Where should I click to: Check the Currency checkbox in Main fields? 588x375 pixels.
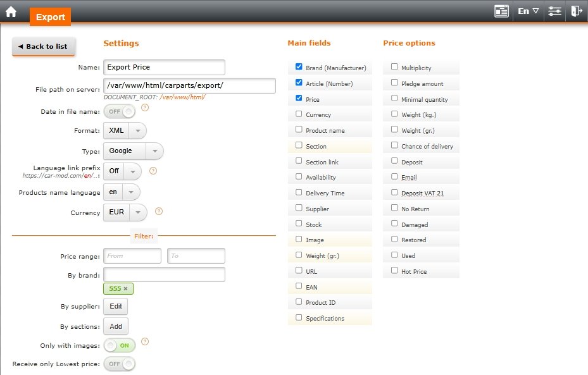[299, 114]
